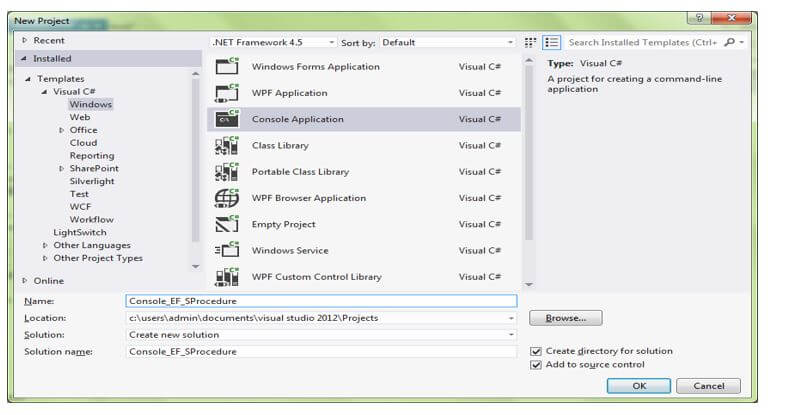This screenshot has width=805, height=415.
Task: Select the Empty Project template icon
Action: pos(227,224)
